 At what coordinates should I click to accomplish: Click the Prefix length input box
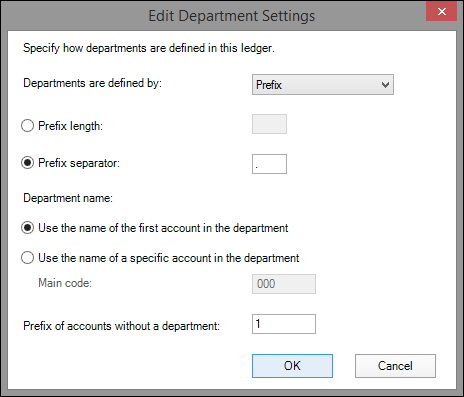(269, 124)
